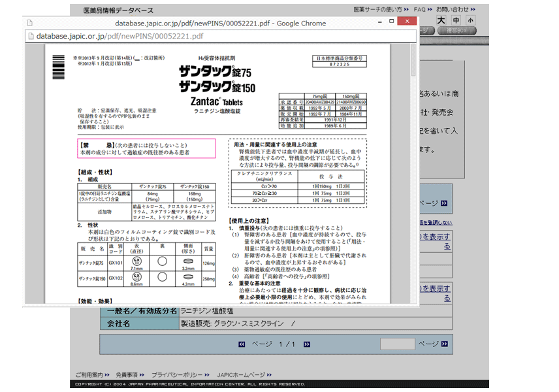Click the PDF viewer vertical scrollbar thumb

(413, 60)
